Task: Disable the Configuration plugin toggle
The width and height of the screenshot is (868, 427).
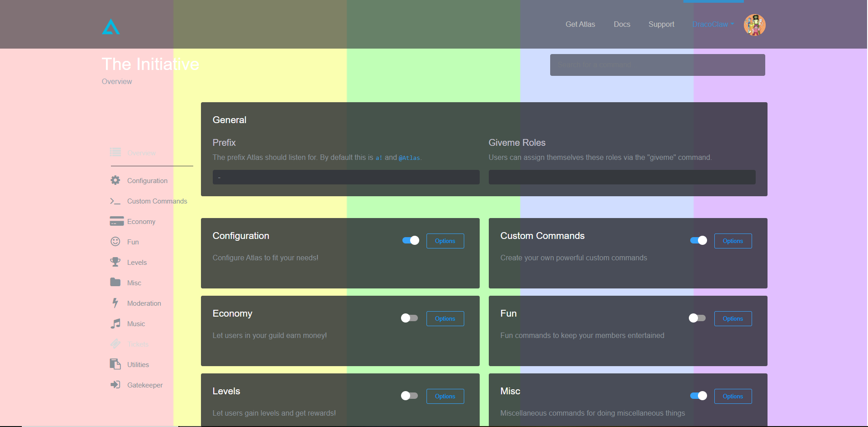Action: point(411,240)
